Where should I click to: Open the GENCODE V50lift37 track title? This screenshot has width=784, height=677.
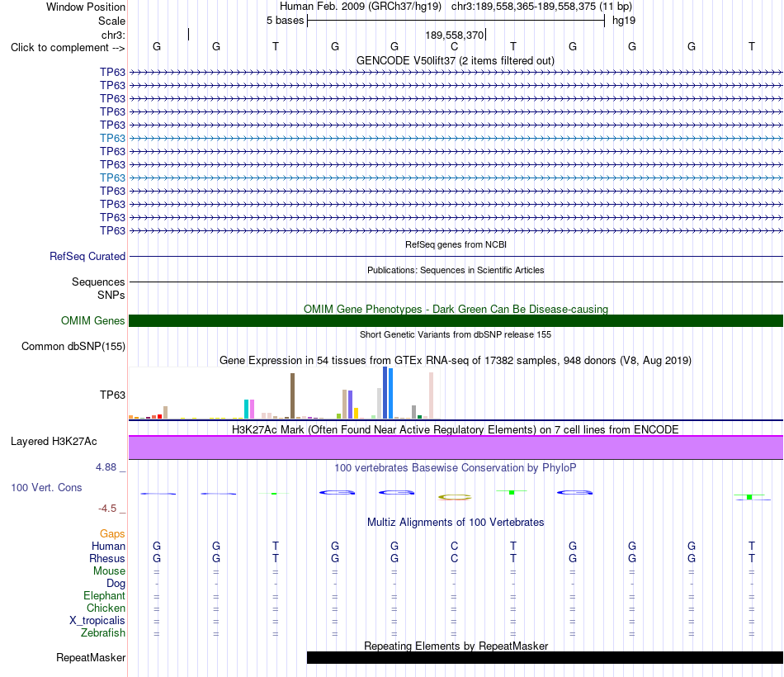[x=456, y=60]
